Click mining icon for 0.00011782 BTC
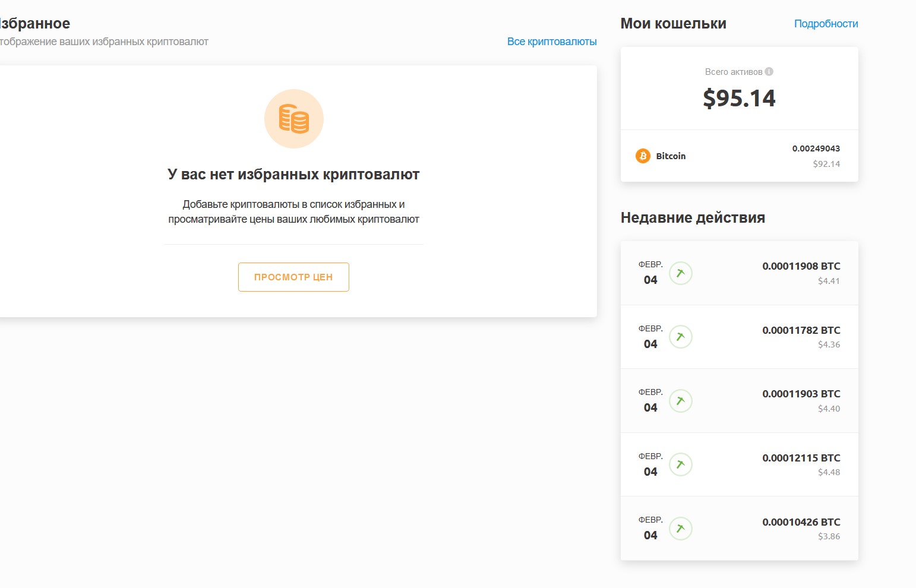This screenshot has width=916, height=588. (x=681, y=337)
